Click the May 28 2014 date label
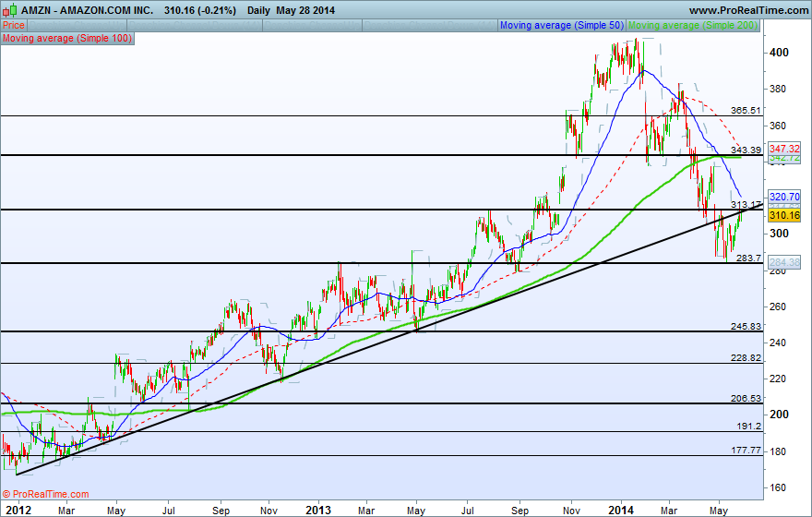 (x=305, y=10)
